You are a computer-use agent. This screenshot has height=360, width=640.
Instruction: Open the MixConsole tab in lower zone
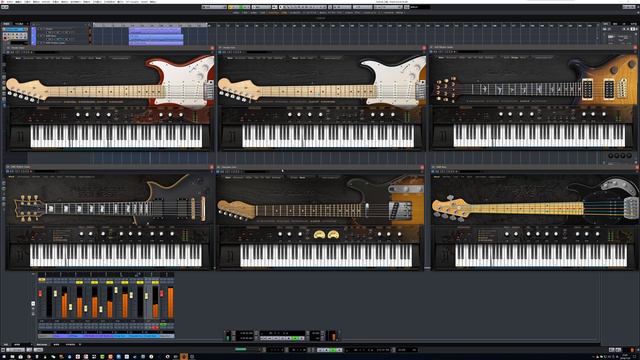point(41,345)
